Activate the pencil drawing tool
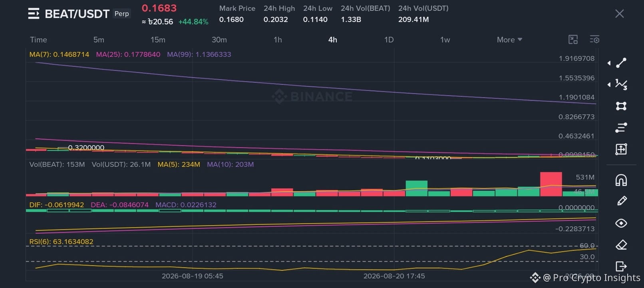Screen dimensions: 644x288 pos(622,201)
